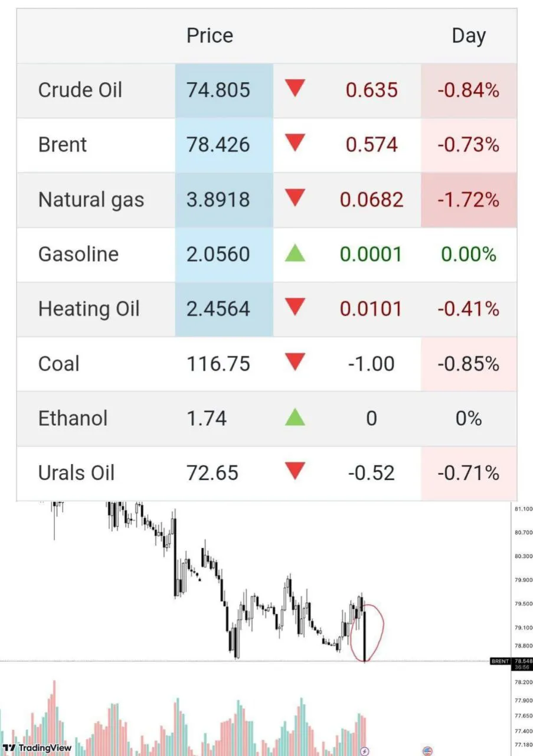Click the green up arrow for Ethanol

point(295,418)
